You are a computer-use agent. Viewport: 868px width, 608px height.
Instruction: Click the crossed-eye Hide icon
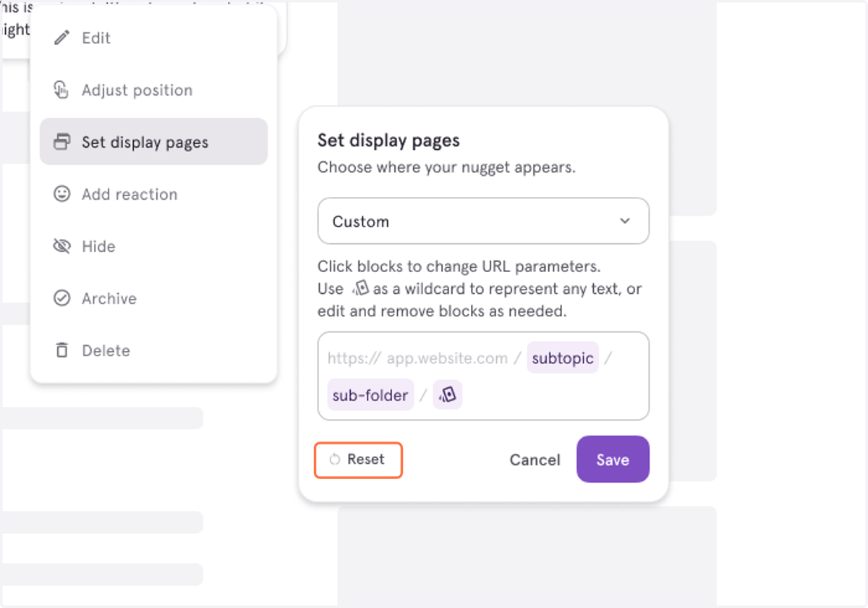tap(62, 246)
